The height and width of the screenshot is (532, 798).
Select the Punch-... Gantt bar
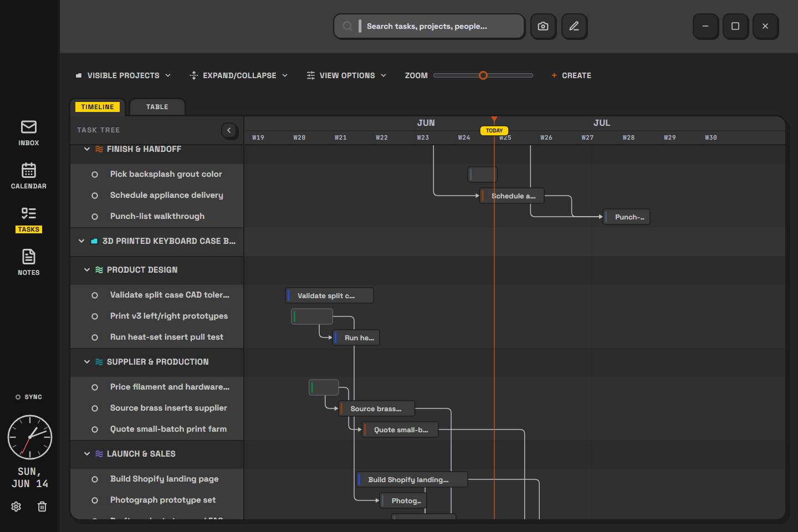click(x=627, y=217)
